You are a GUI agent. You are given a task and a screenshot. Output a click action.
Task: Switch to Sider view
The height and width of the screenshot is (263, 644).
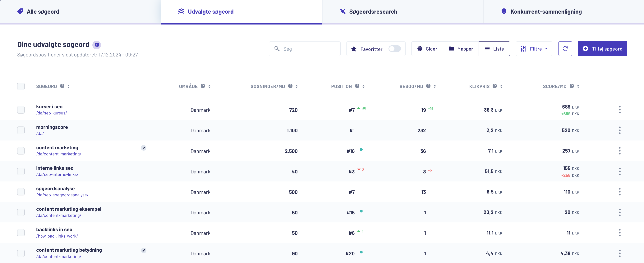pyautogui.click(x=427, y=49)
